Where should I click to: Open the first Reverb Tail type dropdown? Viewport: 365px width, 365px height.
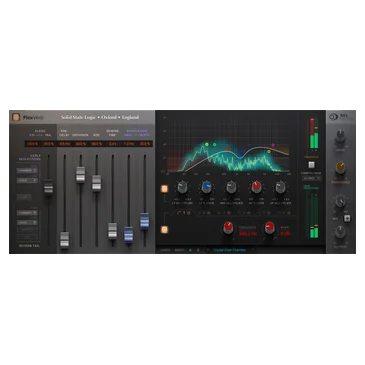tap(27, 212)
